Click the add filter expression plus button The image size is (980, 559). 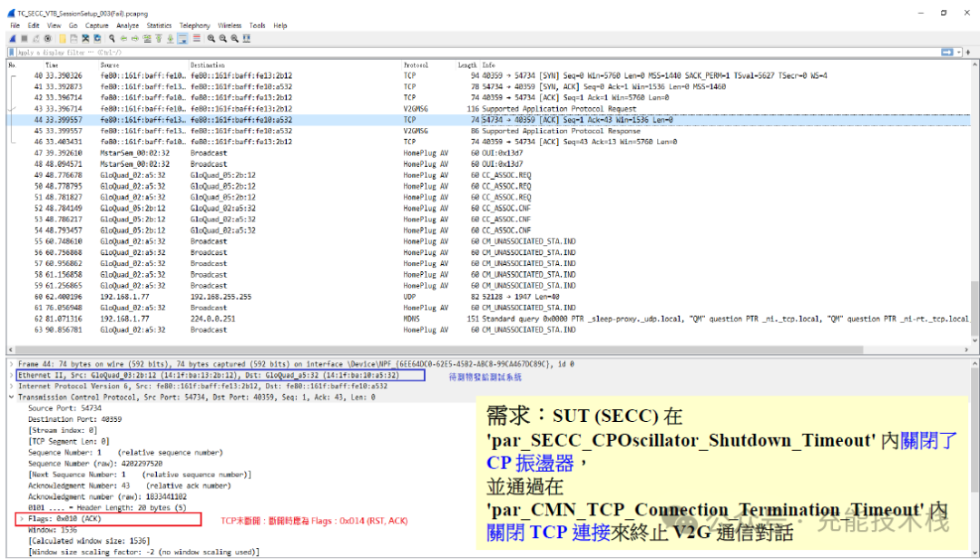[x=970, y=53]
